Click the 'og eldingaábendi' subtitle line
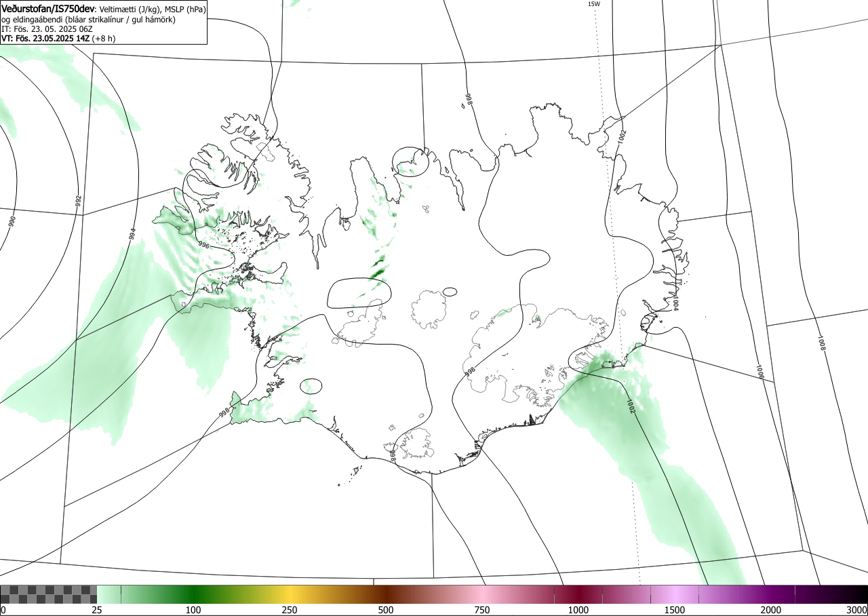 coord(89,20)
